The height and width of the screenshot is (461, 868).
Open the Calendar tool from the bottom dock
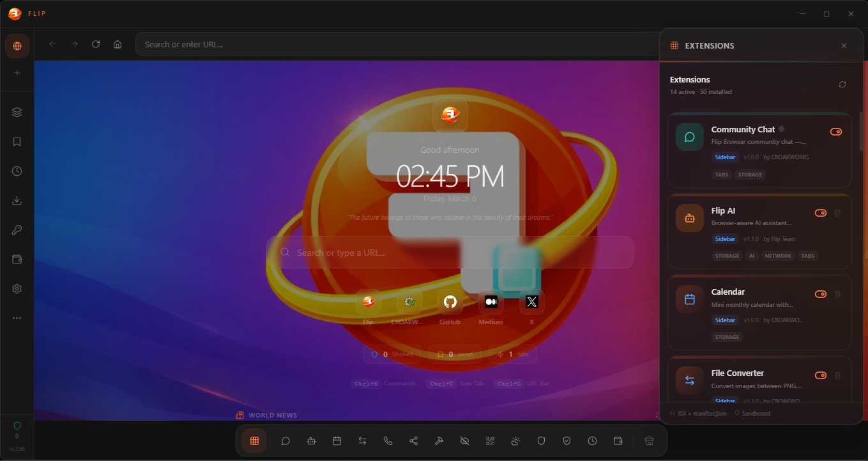(x=337, y=441)
